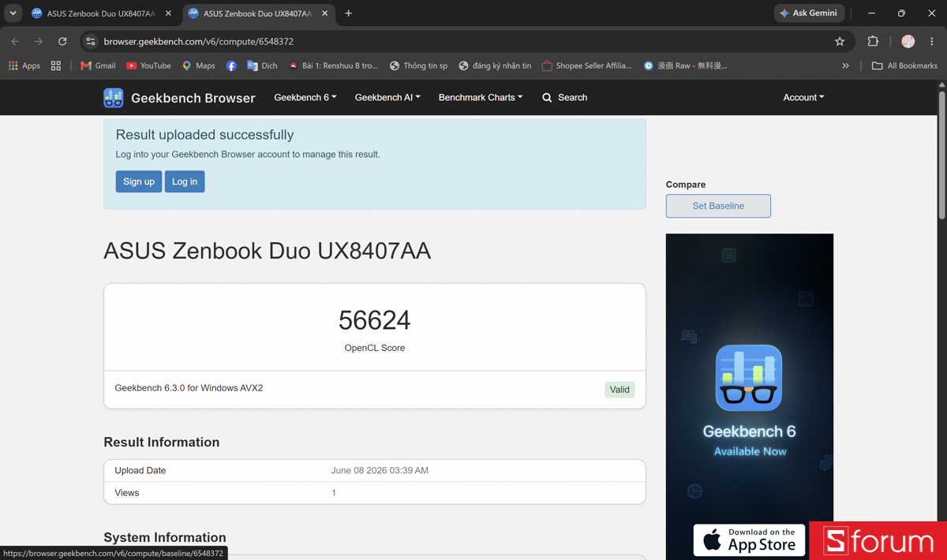Close the first ASUS Zenbook Duo tab
Screen dimensions: 947x560
click(x=168, y=13)
